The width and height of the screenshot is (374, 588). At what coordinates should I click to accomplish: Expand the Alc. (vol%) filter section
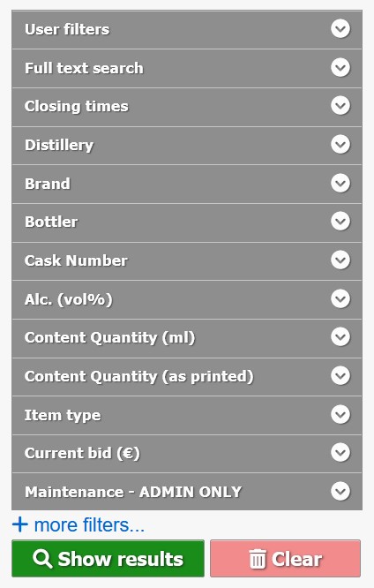point(187,299)
